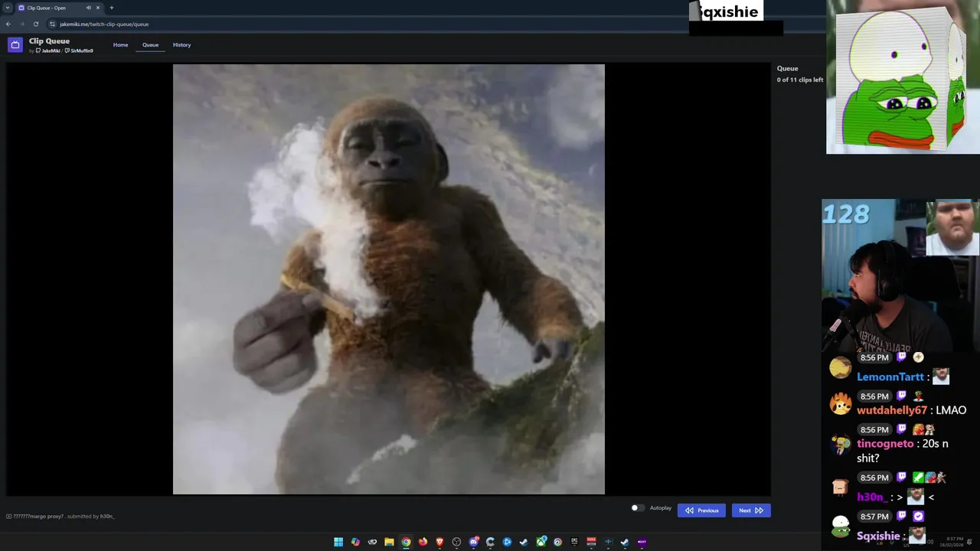The image size is (980, 551).
Task: Click the Clip Queue purple TV logo
Action: pyautogui.click(x=15, y=45)
